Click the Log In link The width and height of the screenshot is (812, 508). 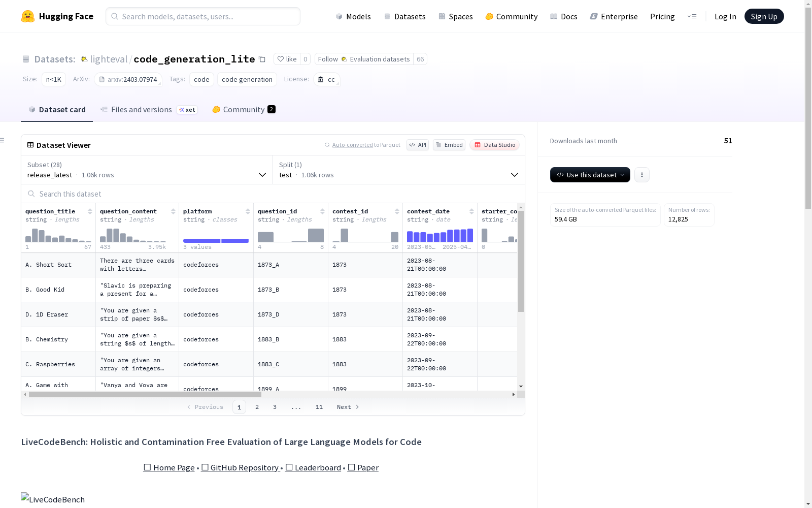pyautogui.click(x=725, y=16)
